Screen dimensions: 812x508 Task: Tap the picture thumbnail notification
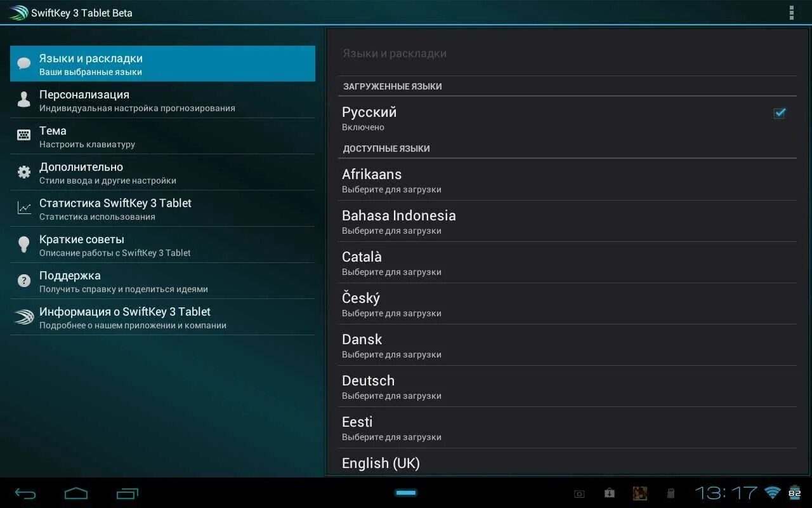[x=639, y=493]
